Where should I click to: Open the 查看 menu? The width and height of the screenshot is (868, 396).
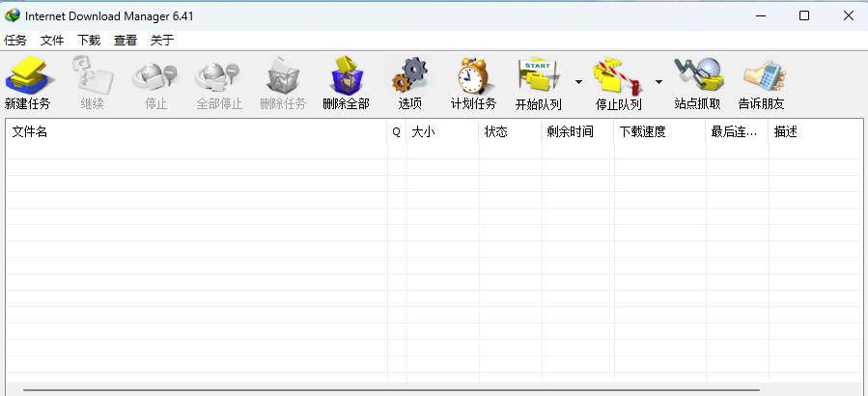(x=126, y=40)
